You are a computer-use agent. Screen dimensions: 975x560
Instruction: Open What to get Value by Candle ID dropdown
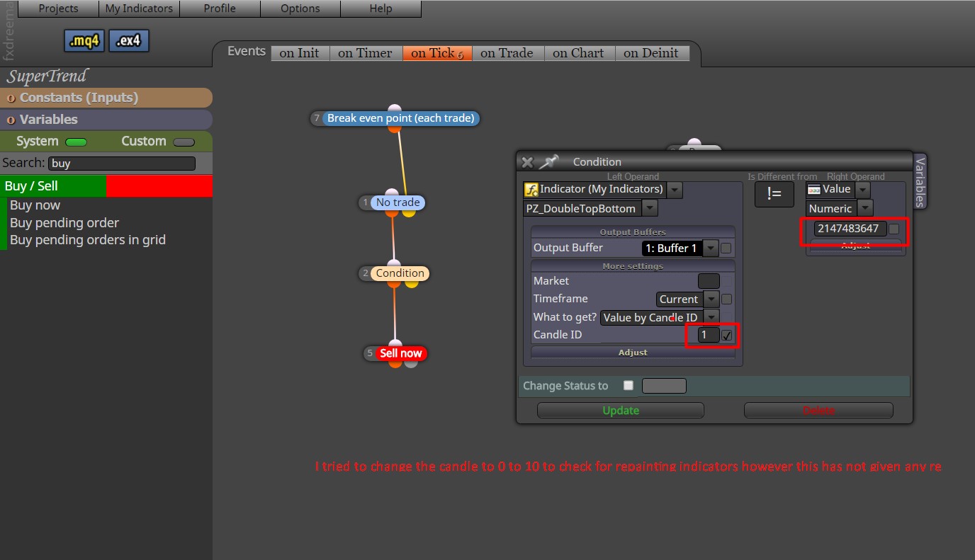(711, 318)
